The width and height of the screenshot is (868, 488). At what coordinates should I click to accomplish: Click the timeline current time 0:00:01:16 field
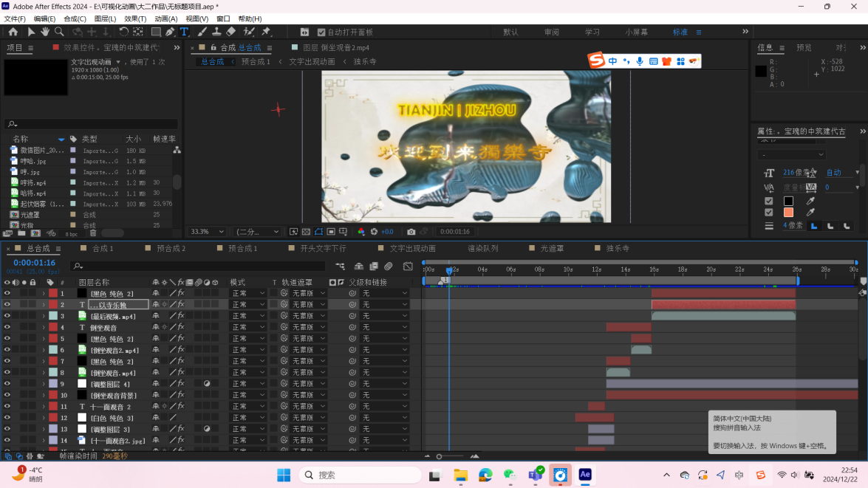pyautogui.click(x=34, y=263)
